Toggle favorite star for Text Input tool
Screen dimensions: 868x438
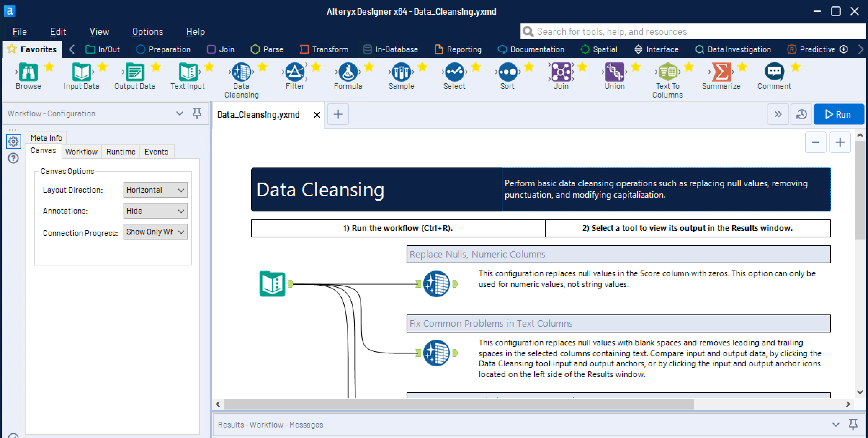click(209, 67)
